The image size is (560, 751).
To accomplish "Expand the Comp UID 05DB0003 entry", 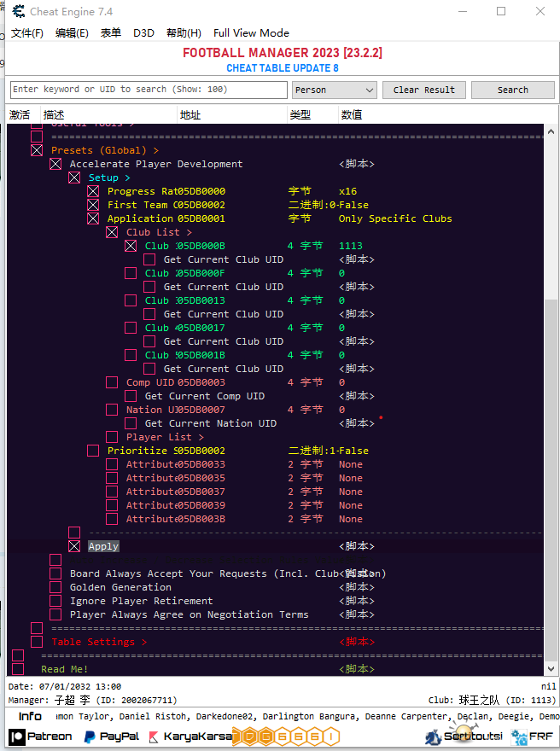I will point(112,382).
